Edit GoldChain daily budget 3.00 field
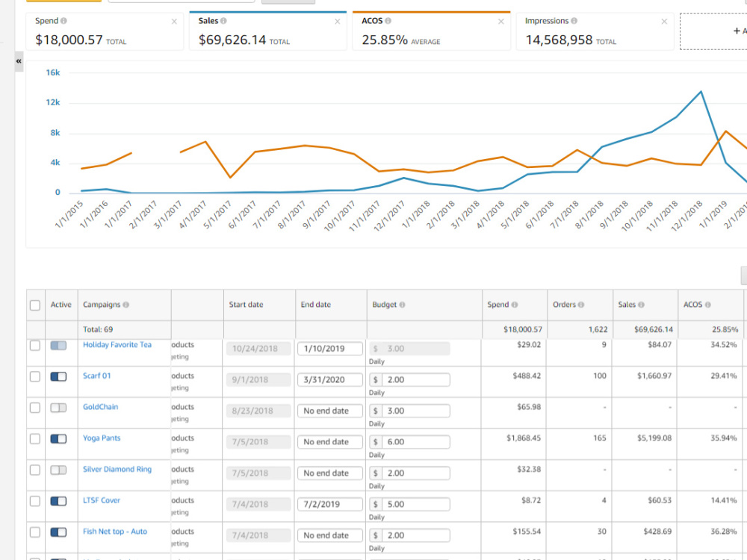This screenshot has width=747, height=560. pyautogui.click(x=415, y=411)
